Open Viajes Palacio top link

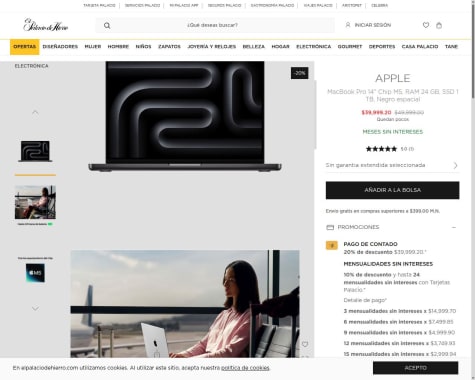pos(318,5)
